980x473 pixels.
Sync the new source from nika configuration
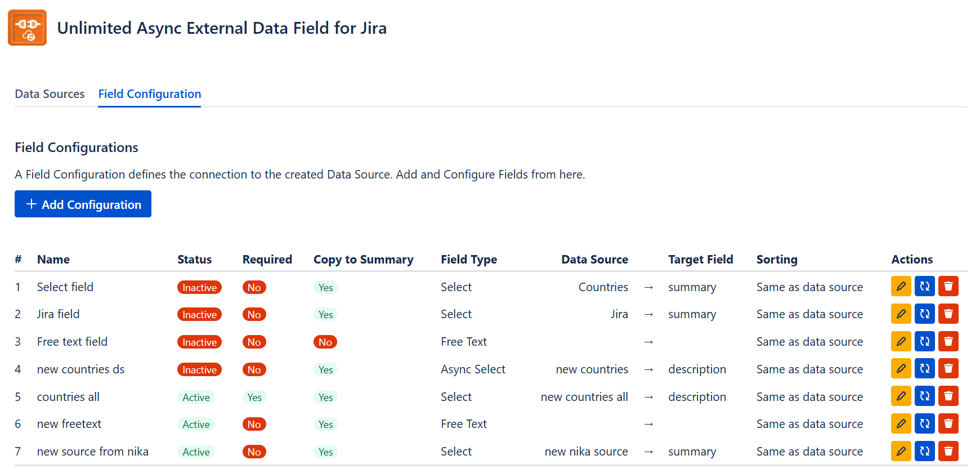(x=924, y=451)
